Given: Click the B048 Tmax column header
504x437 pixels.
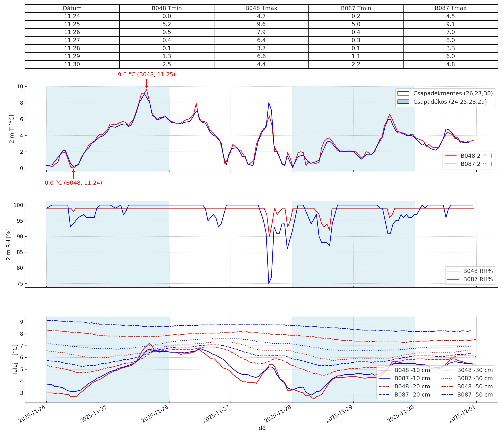Looking at the screenshot, I should pyautogui.click(x=261, y=8).
